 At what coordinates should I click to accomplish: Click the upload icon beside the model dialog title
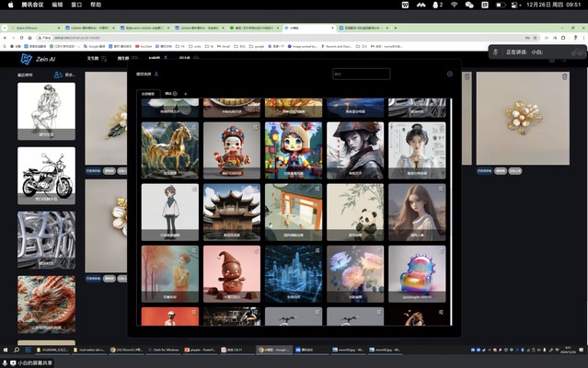[156, 74]
